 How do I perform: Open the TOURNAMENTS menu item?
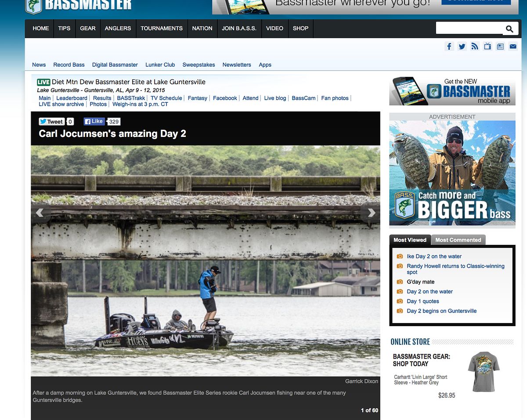pos(162,29)
